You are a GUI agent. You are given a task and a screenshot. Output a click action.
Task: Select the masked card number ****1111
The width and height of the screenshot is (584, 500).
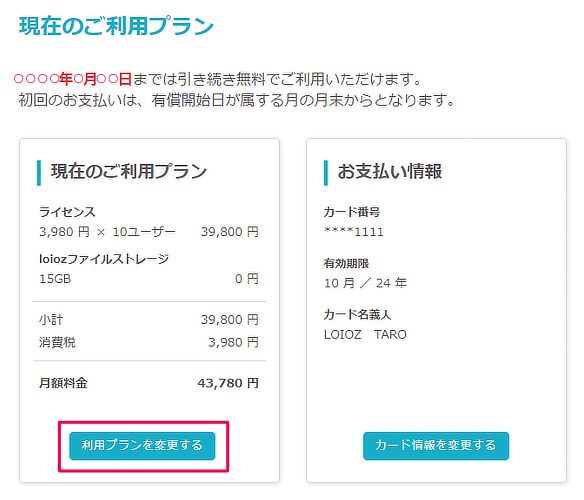coord(353,232)
